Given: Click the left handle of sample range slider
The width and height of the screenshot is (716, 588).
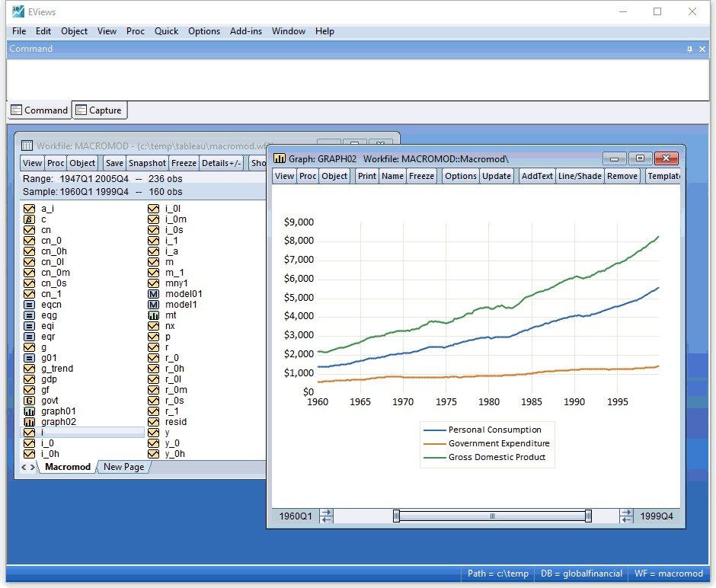Looking at the screenshot, I should point(396,516).
